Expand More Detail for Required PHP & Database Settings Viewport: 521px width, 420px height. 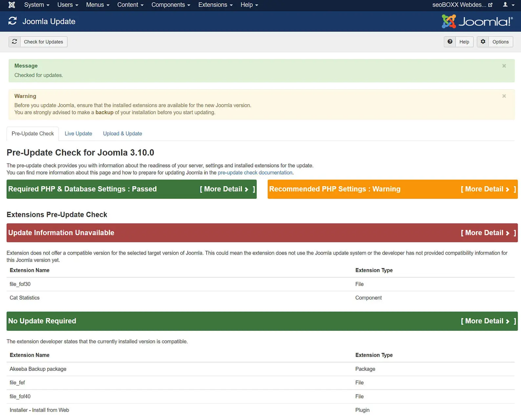pos(227,189)
